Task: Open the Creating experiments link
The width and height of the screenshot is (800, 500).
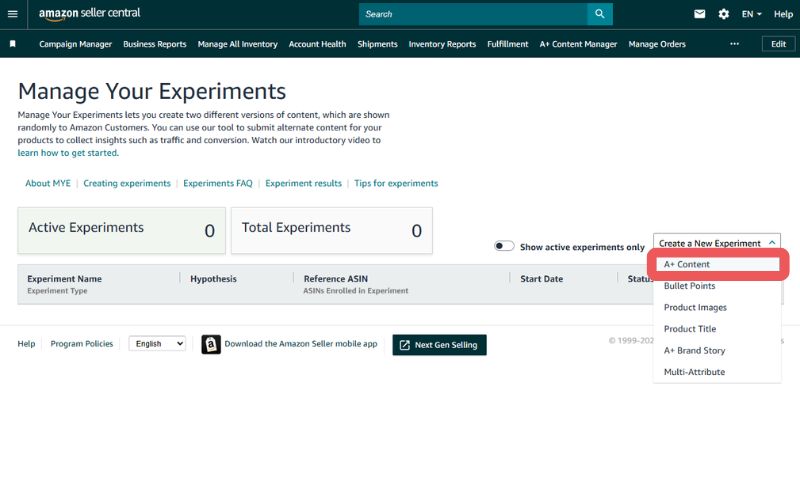Action: tap(127, 183)
